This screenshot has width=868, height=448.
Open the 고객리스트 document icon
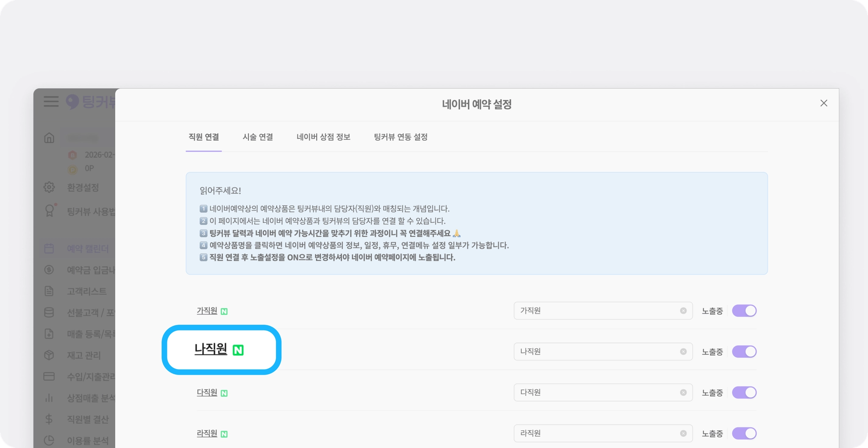click(49, 291)
